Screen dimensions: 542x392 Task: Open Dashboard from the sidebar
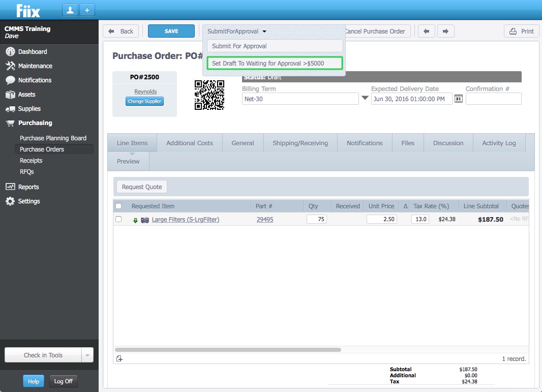coord(33,52)
